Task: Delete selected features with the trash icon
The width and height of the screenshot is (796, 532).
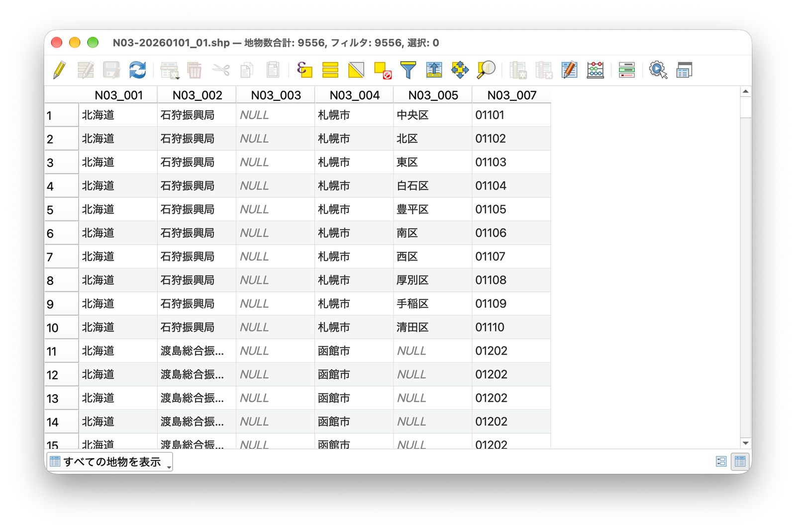Action: click(x=195, y=70)
